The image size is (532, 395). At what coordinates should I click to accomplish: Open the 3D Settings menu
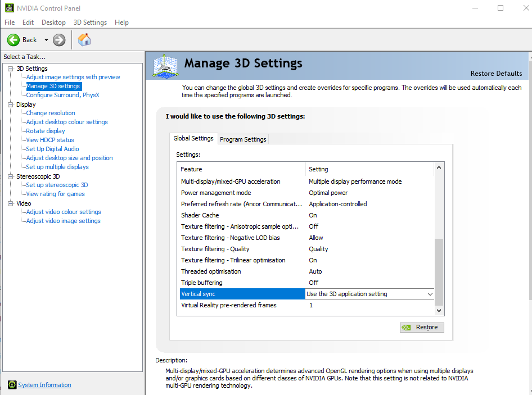(90, 22)
